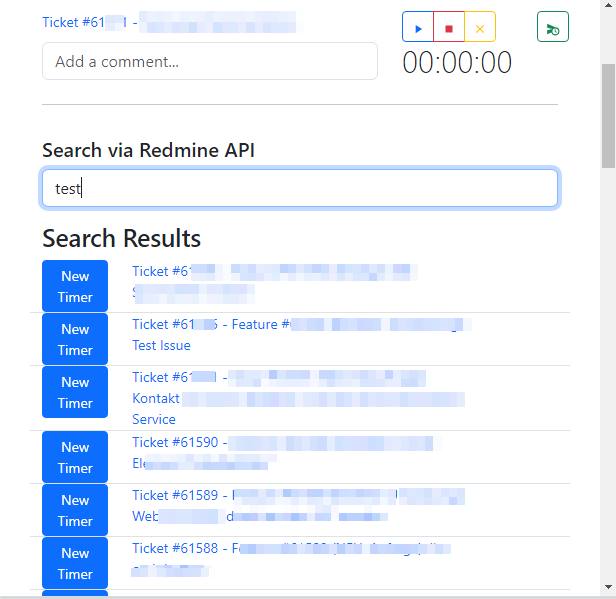This screenshot has width=616, height=599.
Task: Start the timer with the play button
Action: (418, 27)
